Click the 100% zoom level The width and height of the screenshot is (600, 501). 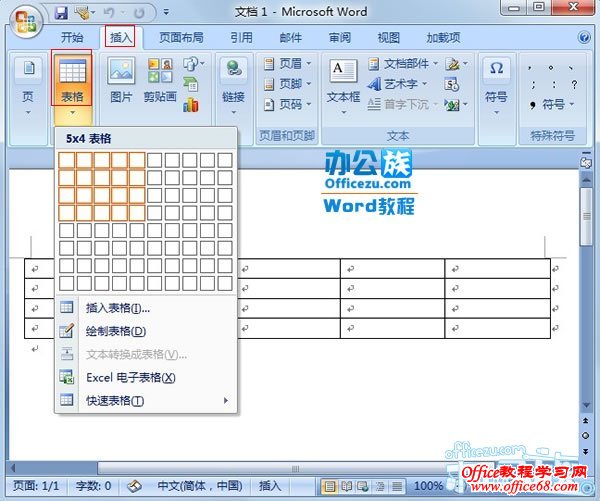(429, 486)
